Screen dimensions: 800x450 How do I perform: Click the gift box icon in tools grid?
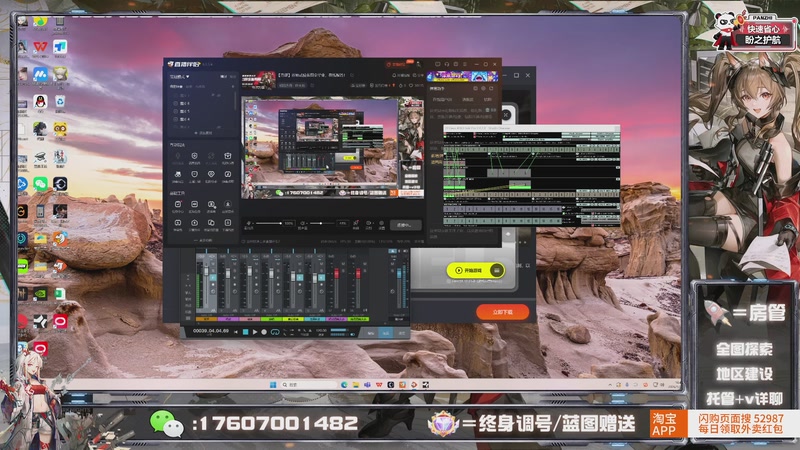coord(228,156)
